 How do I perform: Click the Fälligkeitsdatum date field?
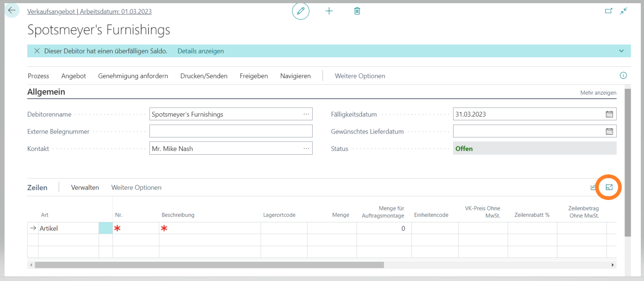[535, 114]
